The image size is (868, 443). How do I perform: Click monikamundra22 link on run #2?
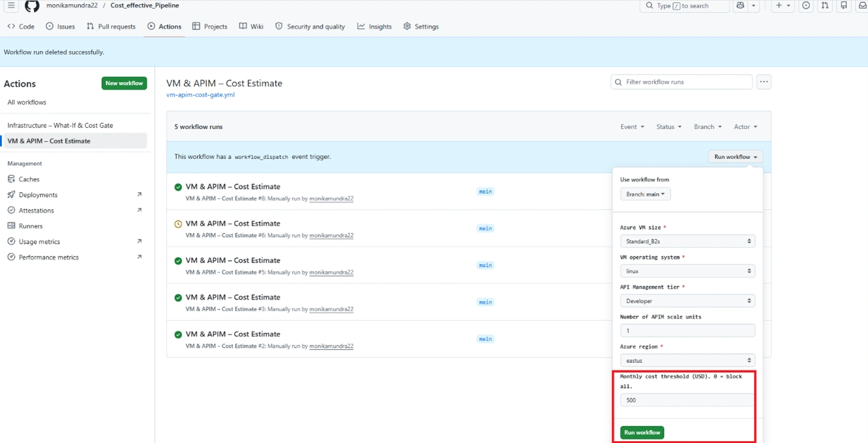coord(332,346)
